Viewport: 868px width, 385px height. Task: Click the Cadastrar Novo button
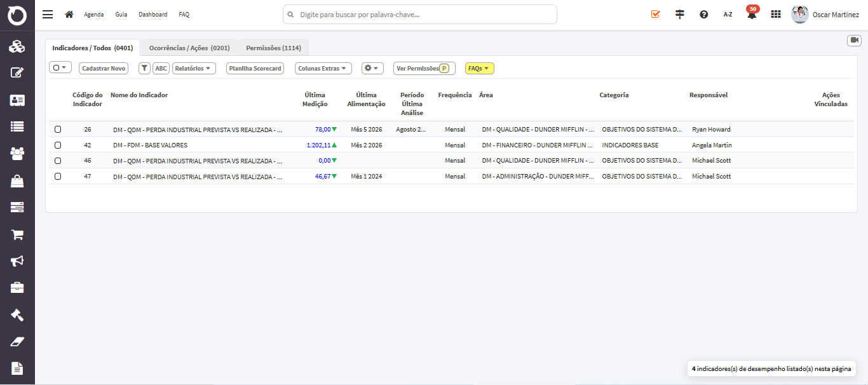104,68
